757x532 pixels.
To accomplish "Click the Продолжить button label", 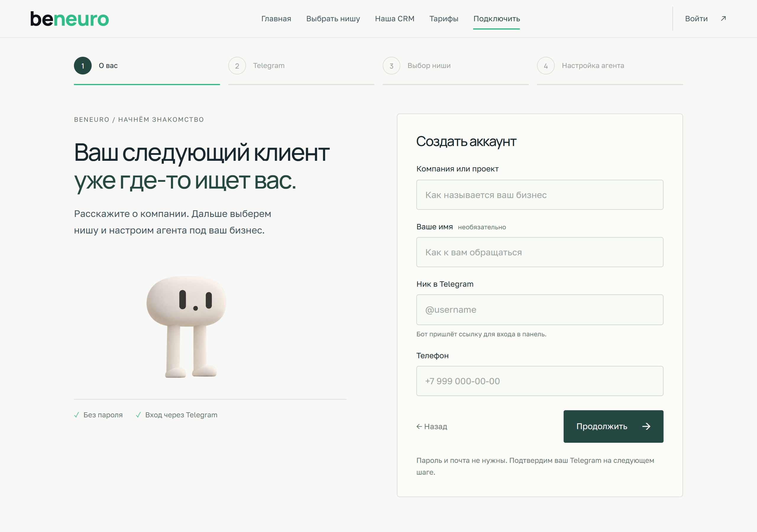I will coord(602,426).
